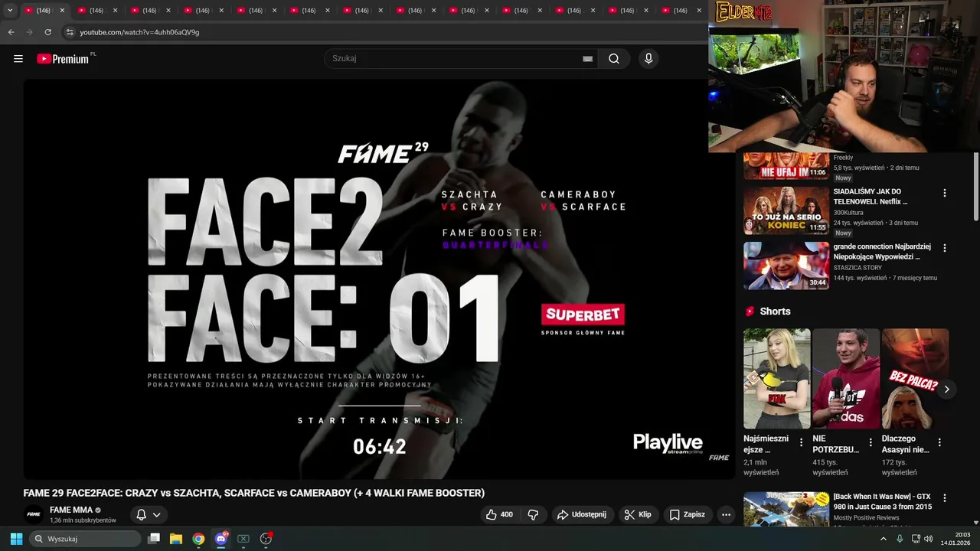Open FAME MMA channel name link
980x551 pixels.
point(71,510)
